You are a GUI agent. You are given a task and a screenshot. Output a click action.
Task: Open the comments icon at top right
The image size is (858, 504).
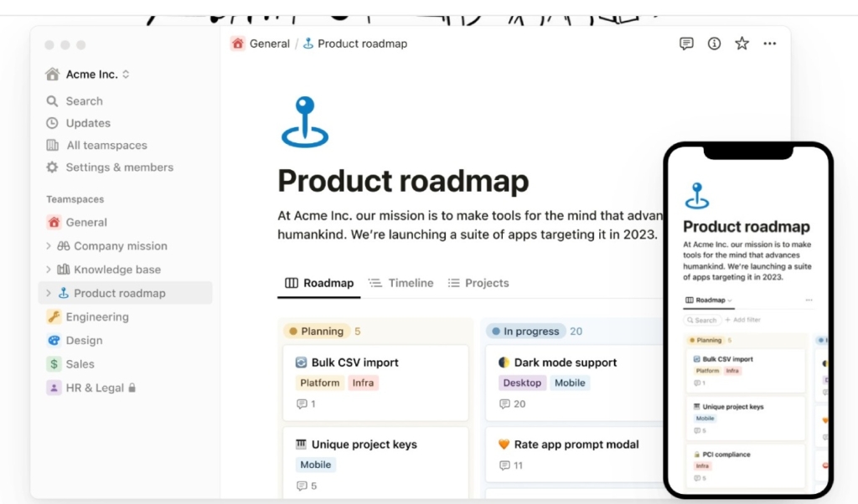[x=686, y=44]
